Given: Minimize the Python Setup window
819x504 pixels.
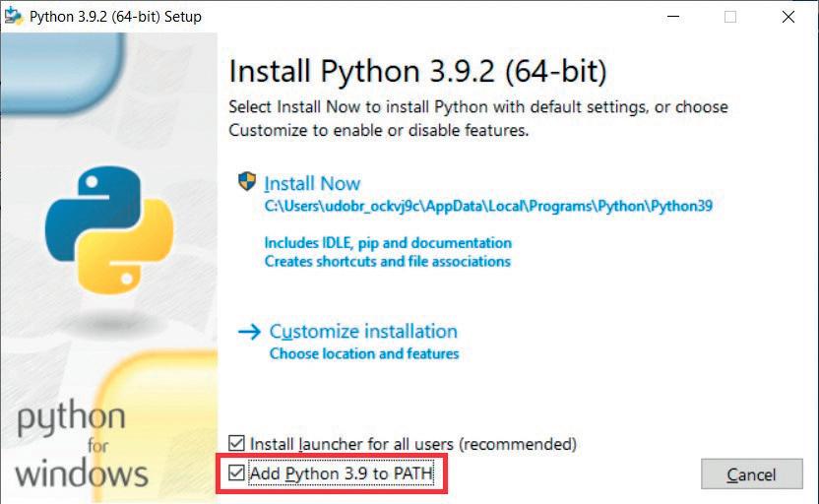Looking at the screenshot, I should pos(673,17).
